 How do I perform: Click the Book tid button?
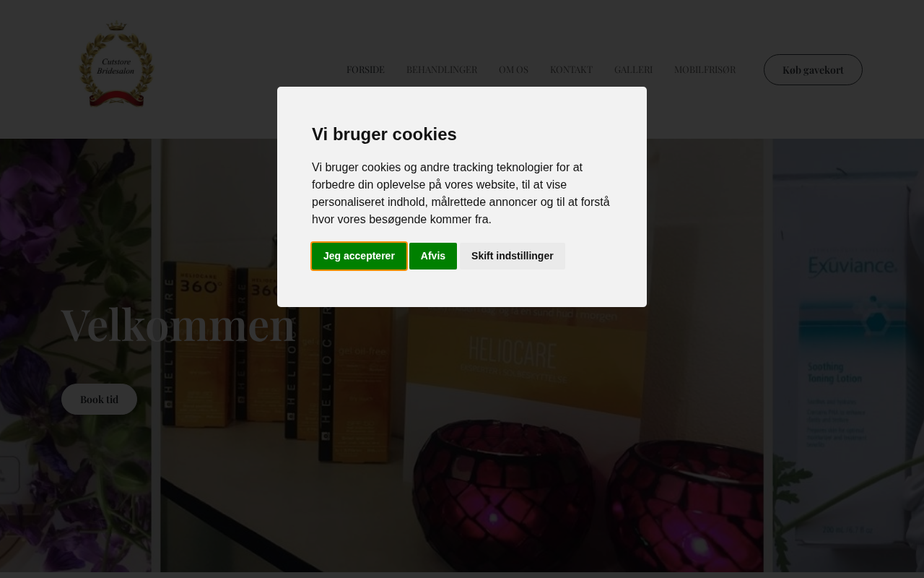point(99,399)
